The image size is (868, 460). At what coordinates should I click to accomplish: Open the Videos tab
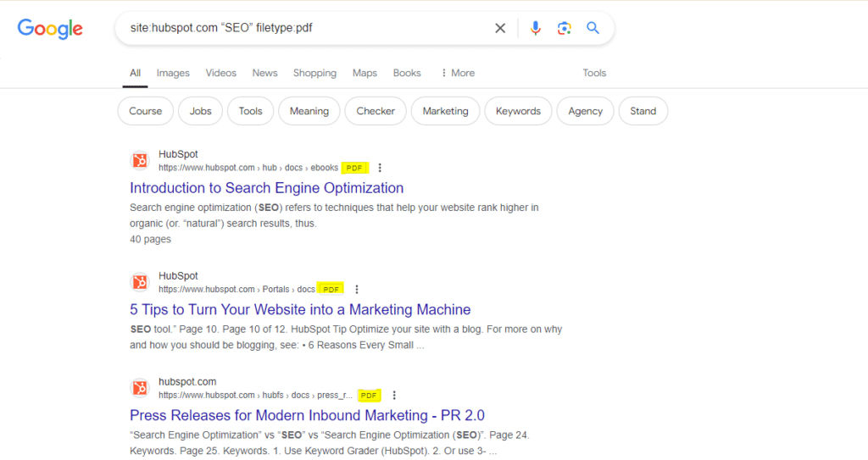pyautogui.click(x=220, y=73)
